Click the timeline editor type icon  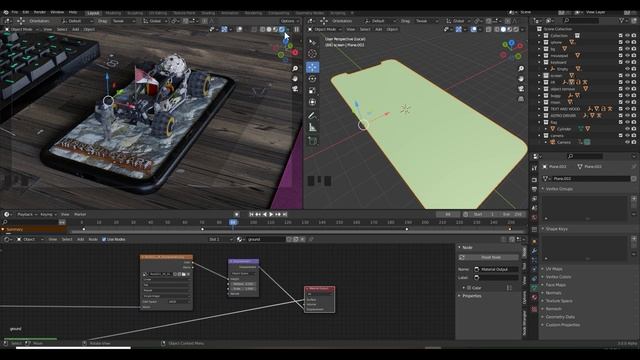pos(7,214)
